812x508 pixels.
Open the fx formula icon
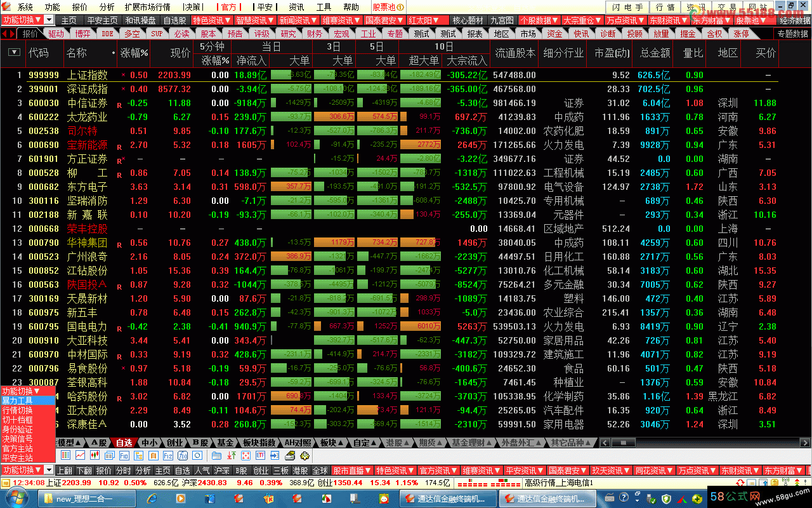point(182,455)
